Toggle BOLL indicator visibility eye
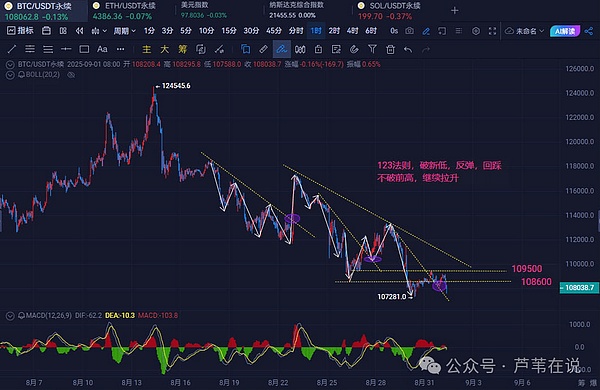The height and width of the screenshot is (390, 600). point(71,75)
